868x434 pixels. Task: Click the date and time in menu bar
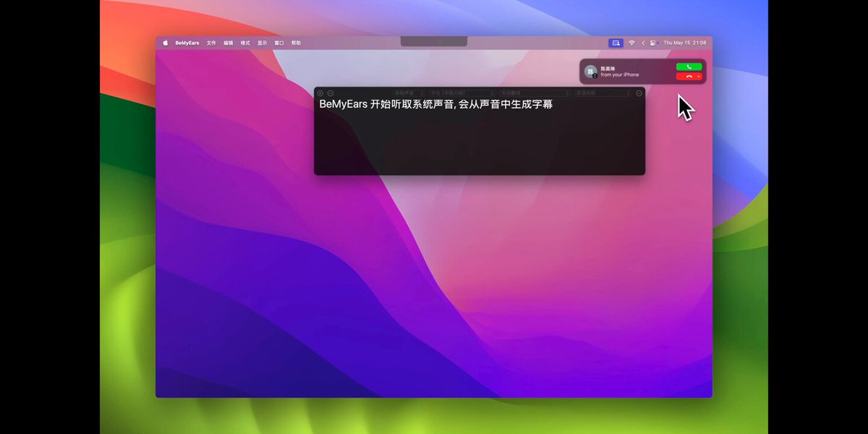tap(684, 43)
